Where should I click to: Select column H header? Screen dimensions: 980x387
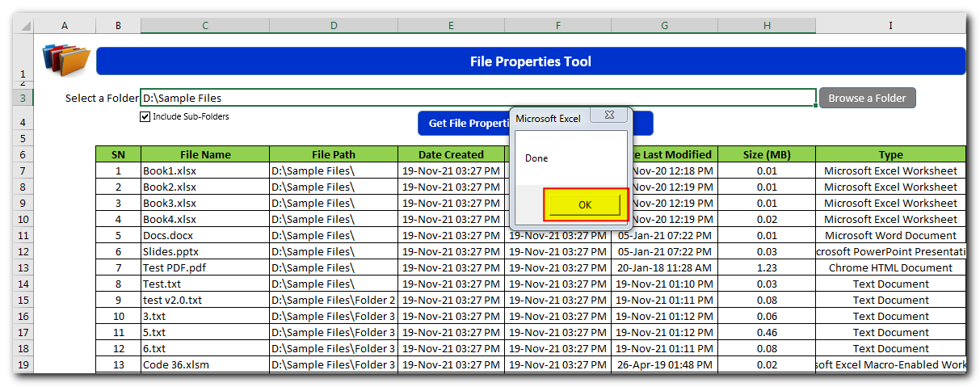[x=767, y=26]
